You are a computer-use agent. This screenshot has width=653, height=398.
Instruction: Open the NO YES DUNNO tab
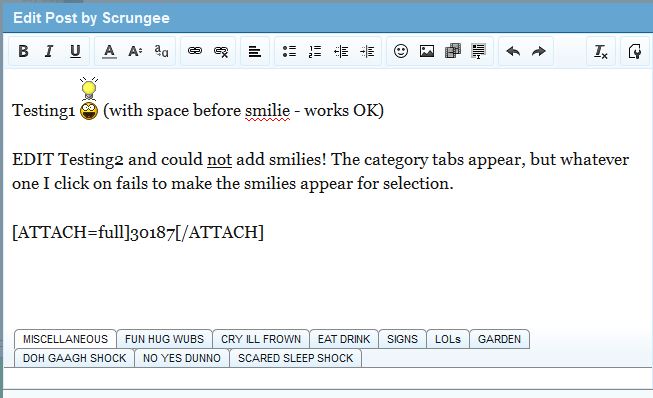point(182,358)
